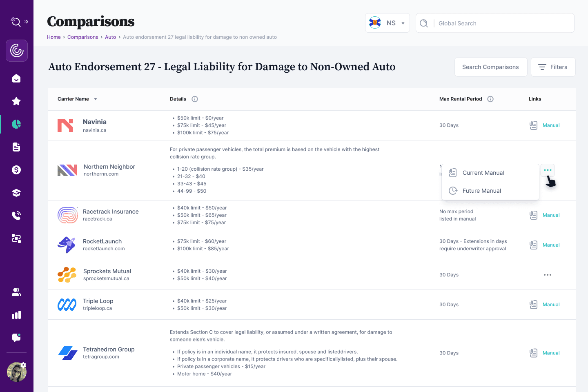The image size is (588, 392).
Task: Click the Details column info icon
Action: [195, 99]
